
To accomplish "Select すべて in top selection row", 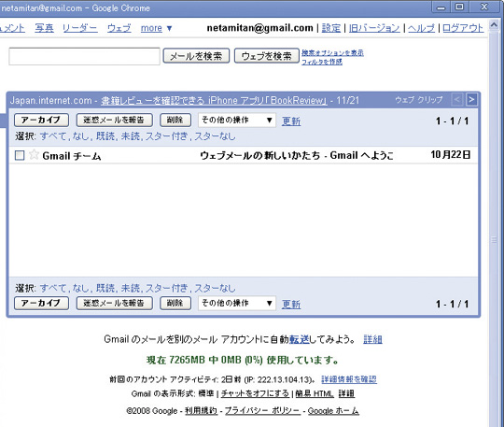I will point(53,136).
